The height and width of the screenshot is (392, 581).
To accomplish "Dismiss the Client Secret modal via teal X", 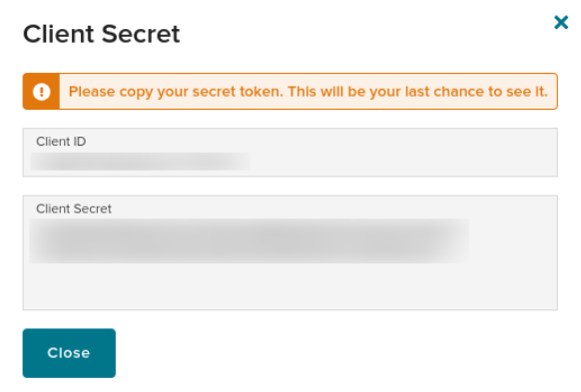I will click(561, 23).
